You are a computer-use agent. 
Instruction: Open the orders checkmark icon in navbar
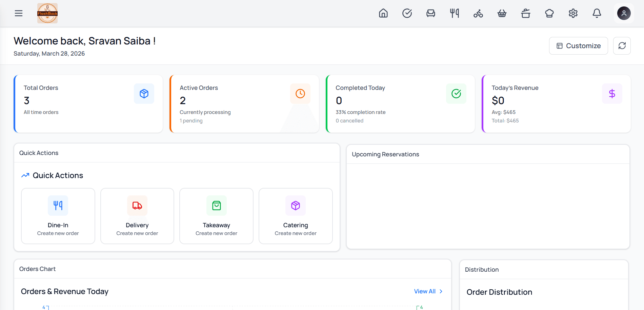click(x=407, y=13)
